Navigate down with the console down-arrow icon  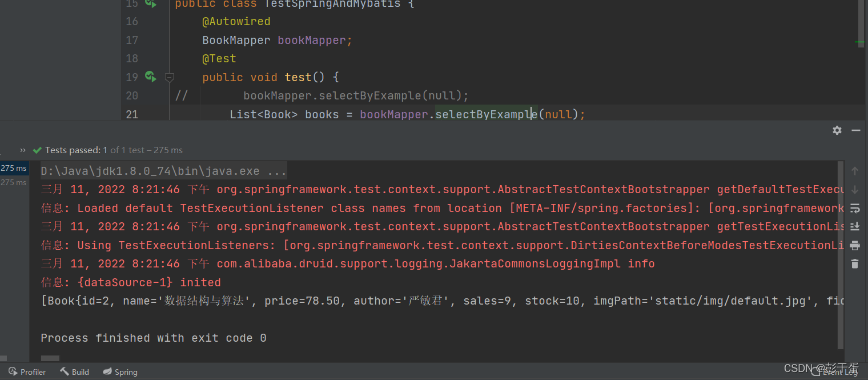(855, 190)
